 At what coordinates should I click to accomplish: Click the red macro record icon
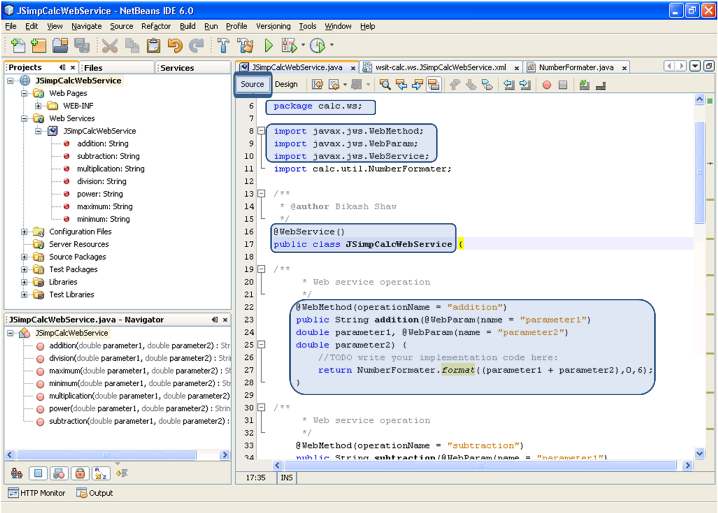(547, 85)
